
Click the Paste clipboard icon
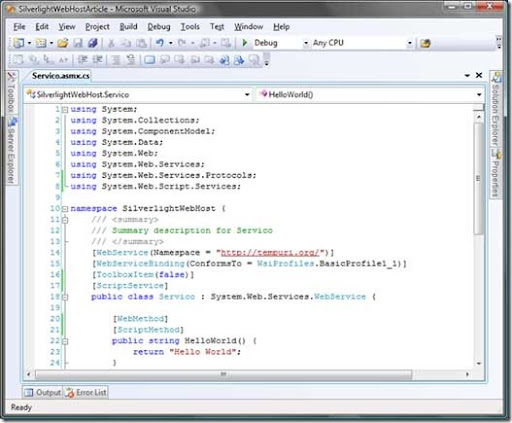[x=141, y=43]
